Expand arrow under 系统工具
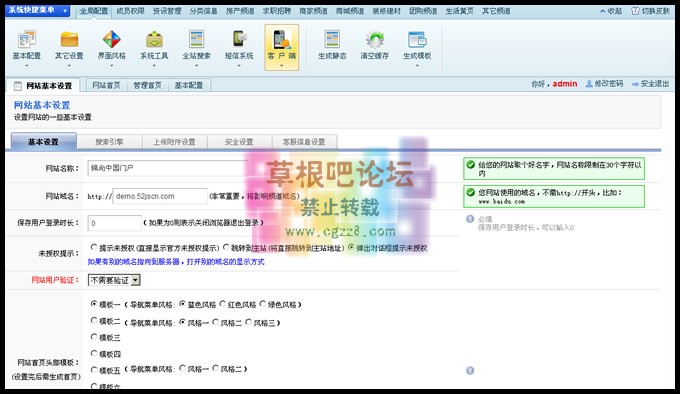680x394 pixels. coord(154,65)
